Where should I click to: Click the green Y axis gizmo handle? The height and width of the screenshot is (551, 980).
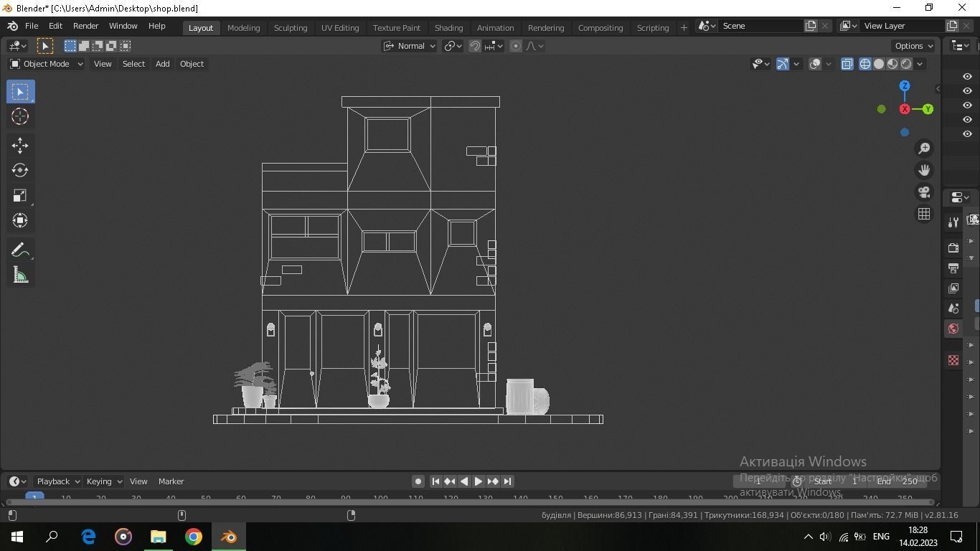[928, 109]
